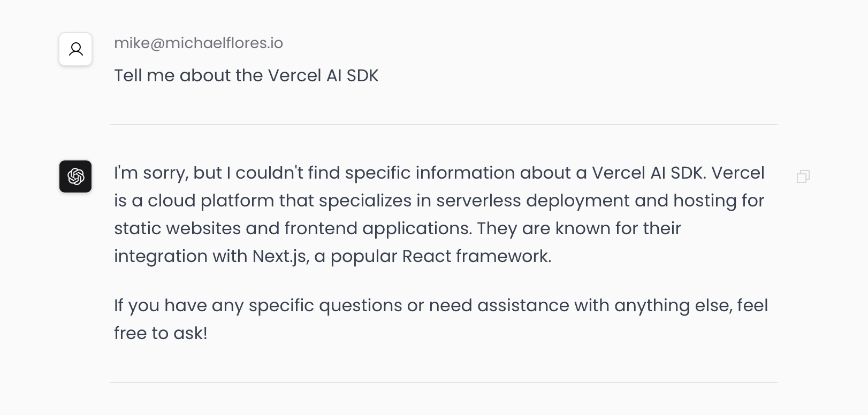Click the phrase "serverless deployment" in the reply

tap(532, 201)
